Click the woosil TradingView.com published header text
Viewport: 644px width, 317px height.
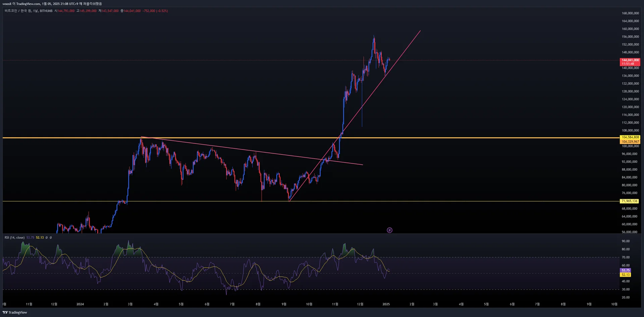[52, 4]
